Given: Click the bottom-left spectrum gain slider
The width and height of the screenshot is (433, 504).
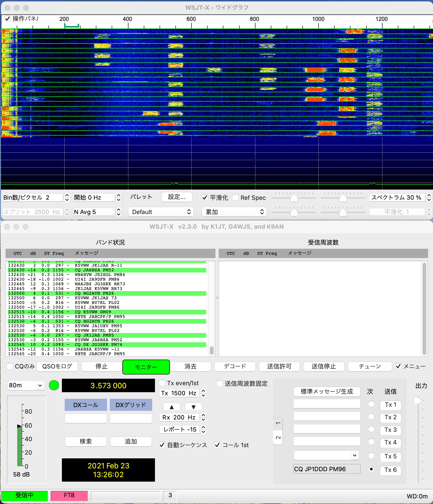Looking at the screenshot, I should (x=294, y=212).
